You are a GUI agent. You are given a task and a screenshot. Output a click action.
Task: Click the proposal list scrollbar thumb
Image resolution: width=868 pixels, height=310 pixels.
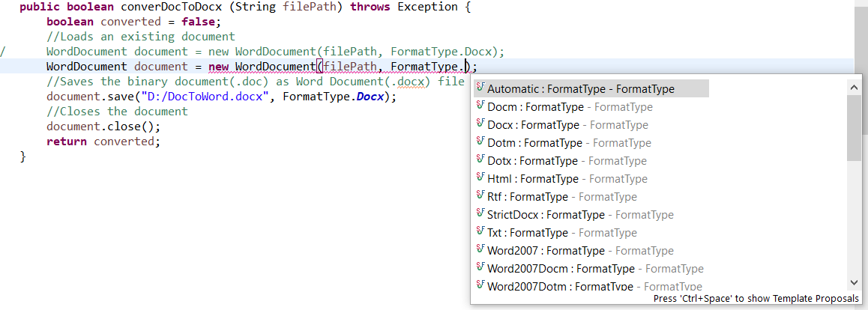point(854,127)
